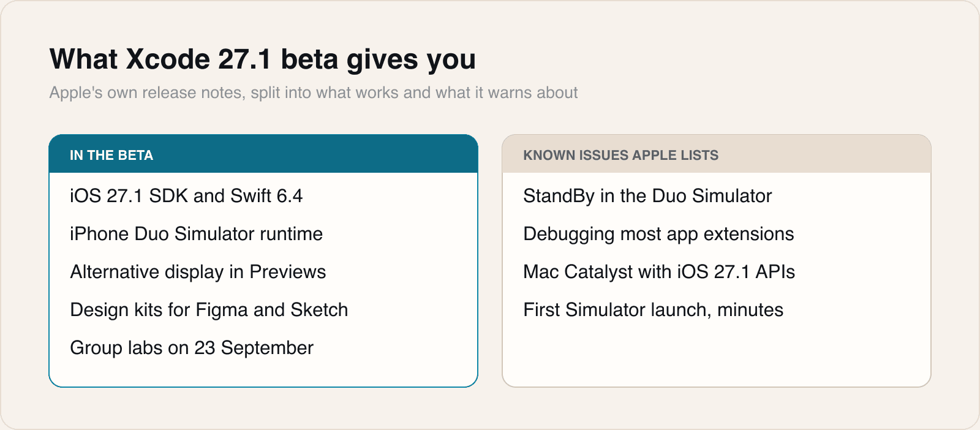Select 'First Simulator launch, minutes' row
The image size is (980, 430).
tap(653, 310)
